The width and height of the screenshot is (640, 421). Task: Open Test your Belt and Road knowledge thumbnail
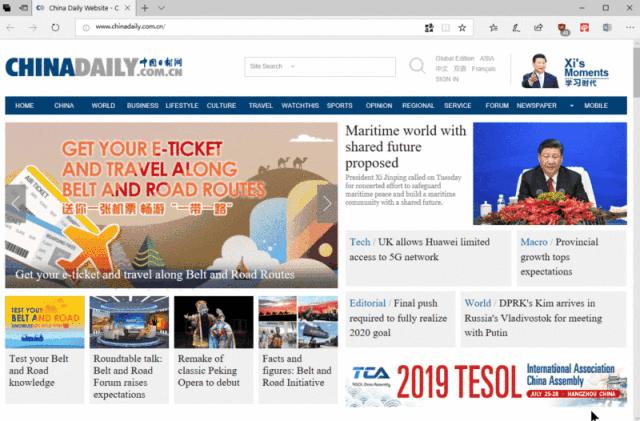[x=45, y=322]
